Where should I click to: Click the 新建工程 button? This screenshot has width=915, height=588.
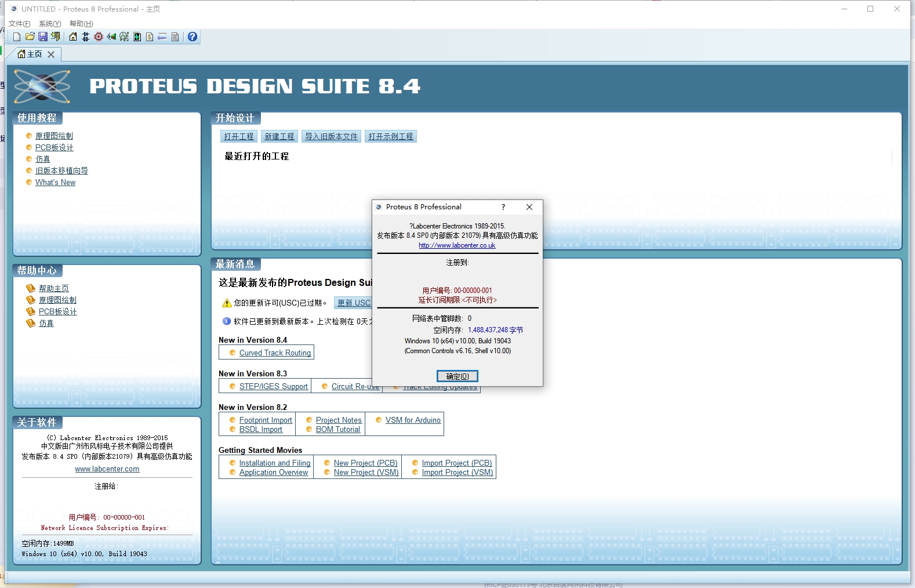click(279, 136)
